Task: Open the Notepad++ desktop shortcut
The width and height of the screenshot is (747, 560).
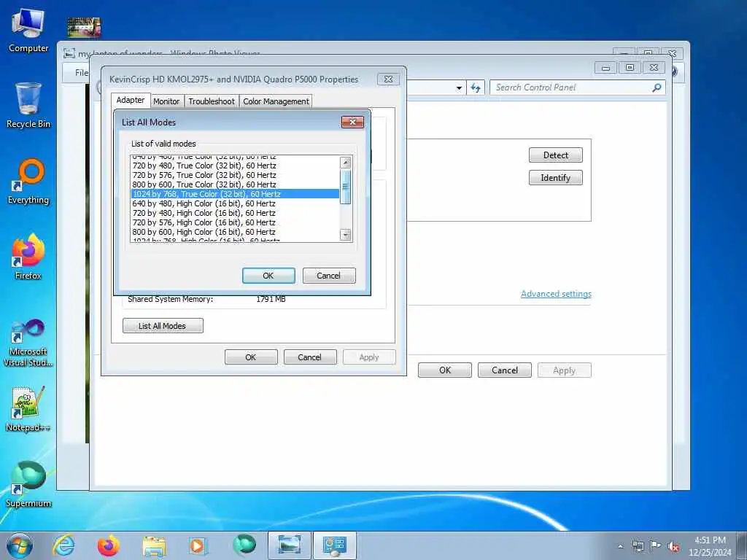Action: pos(28,408)
